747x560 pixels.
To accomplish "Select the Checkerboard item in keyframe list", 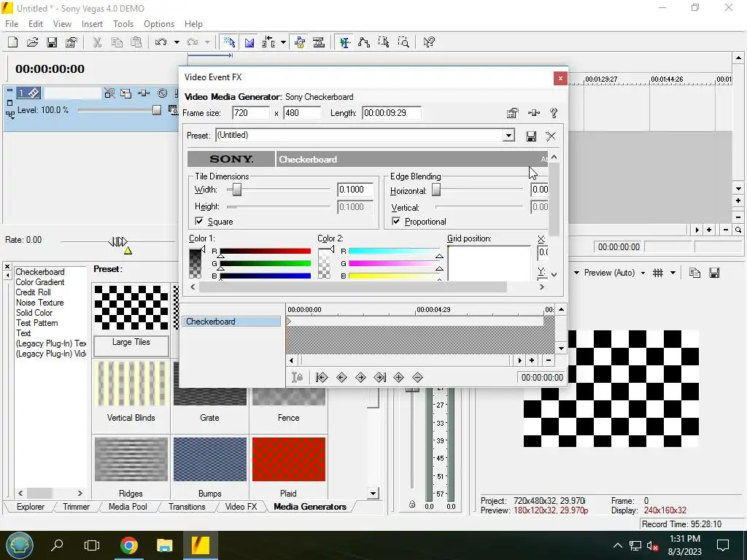I will tap(231, 322).
